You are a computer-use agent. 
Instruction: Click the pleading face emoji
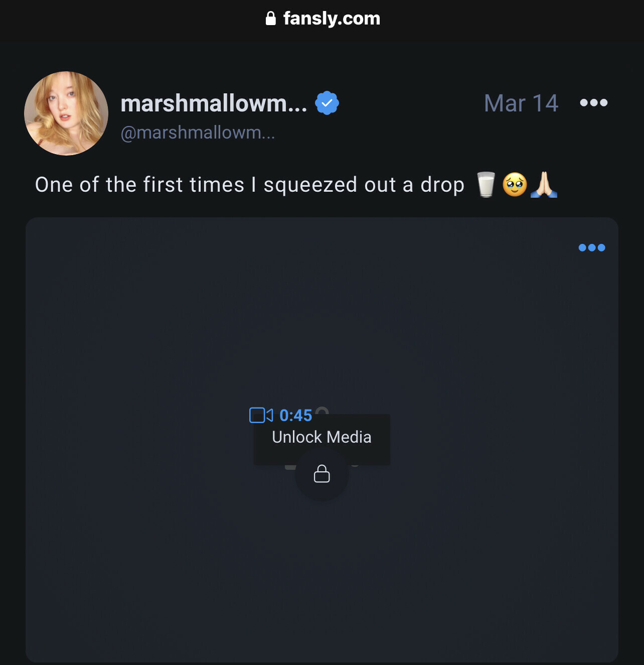click(x=515, y=185)
